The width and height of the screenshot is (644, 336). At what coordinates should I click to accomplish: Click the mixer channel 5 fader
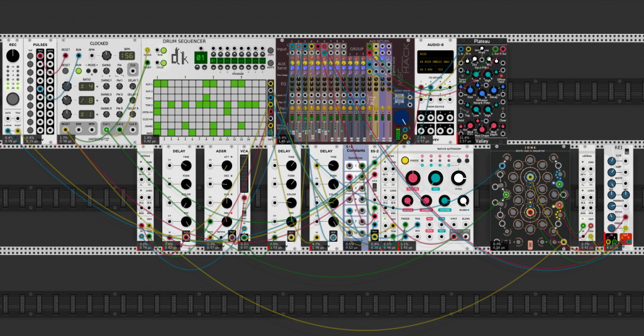click(318, 131)
